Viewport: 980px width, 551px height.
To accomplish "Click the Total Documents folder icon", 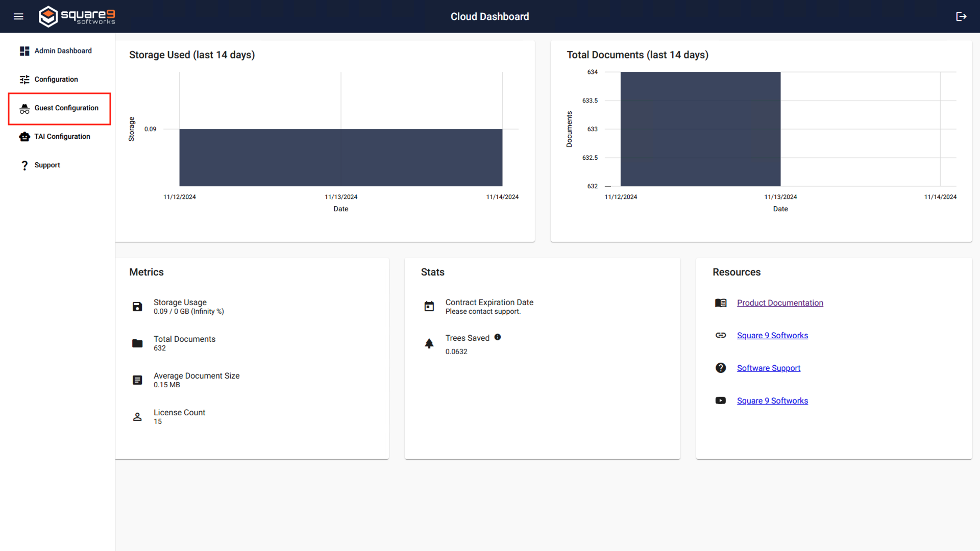I will [137, 343].
